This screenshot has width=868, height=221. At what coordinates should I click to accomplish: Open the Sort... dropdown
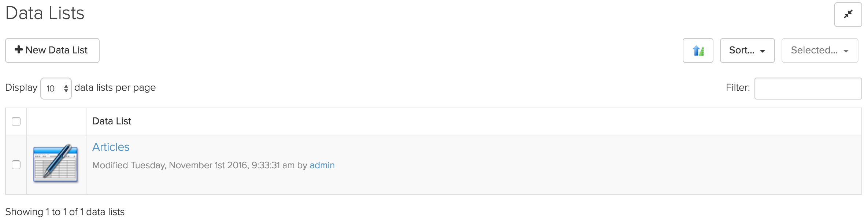pyautogui.click(x=747, y=50)
